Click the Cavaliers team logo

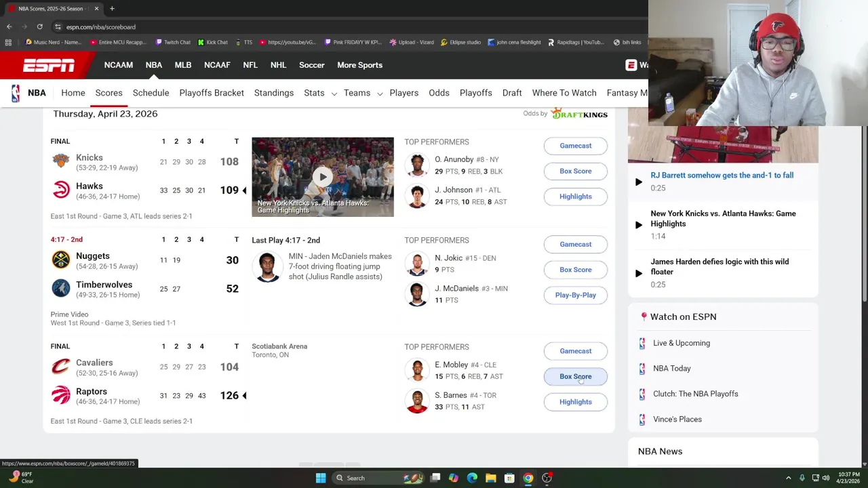click(x=61, y=367)
